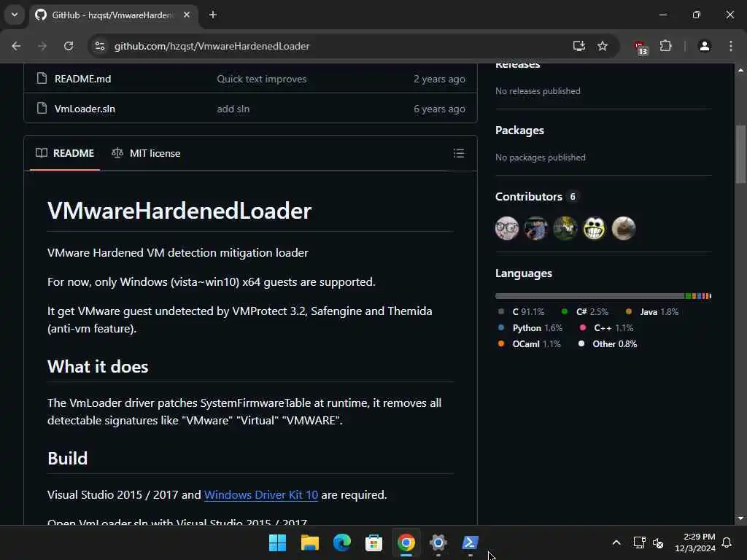Select the C++ 1.1% language entry
The width and height of the screenshot is (747, 560).
tap(606, 328)
